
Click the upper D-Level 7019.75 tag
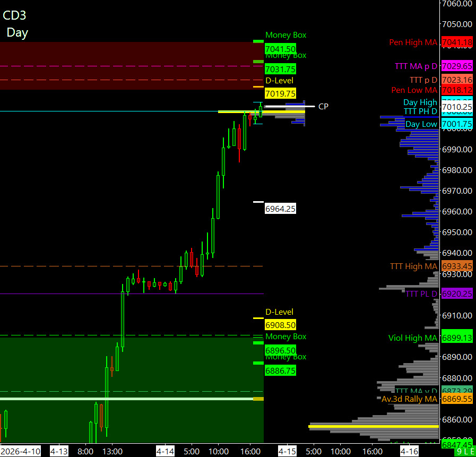[x=280, y=93]
